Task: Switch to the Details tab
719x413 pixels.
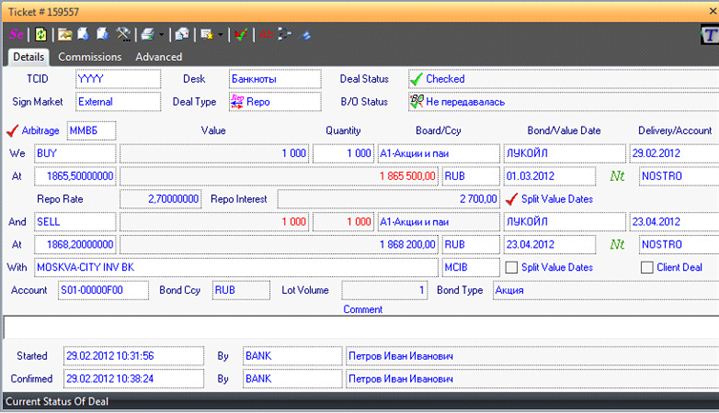Action: [28, 57]
